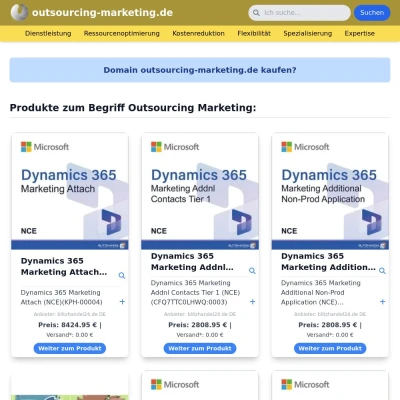The height and width of the screenshot is (400, 400).
Task: Click 'Anbieter: blitzhandel24.de DE' on Marketing Attach card
Action: [x=70, y=314]
